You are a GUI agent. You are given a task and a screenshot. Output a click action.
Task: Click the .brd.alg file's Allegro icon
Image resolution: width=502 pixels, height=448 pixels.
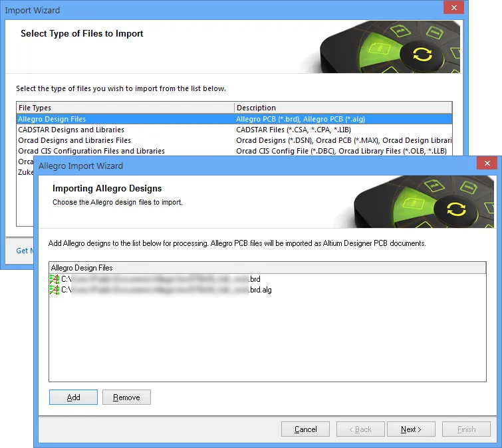(55, 290)
